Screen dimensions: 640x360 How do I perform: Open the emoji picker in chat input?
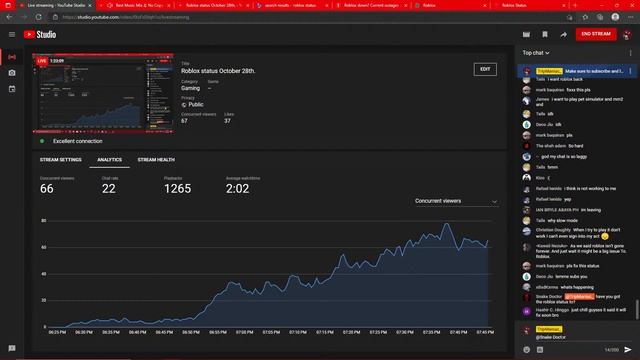pyautogui.click(x=527, y=349)
